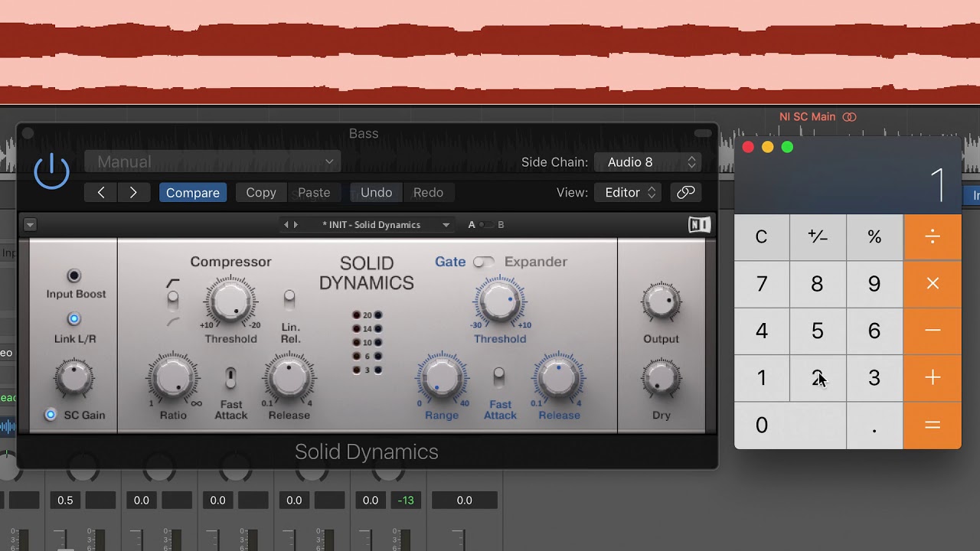Click the calculator 3 key
980x551 pixels.
874,378
